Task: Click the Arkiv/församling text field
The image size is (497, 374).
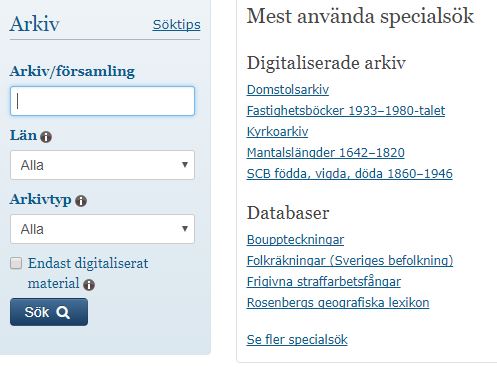Action: pos(102,101)
